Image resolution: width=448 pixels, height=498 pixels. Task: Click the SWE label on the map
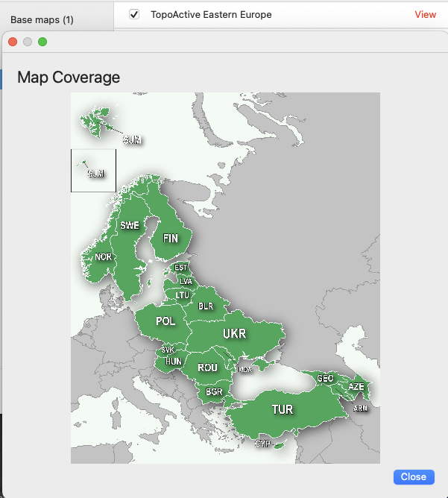click(130, 225)
